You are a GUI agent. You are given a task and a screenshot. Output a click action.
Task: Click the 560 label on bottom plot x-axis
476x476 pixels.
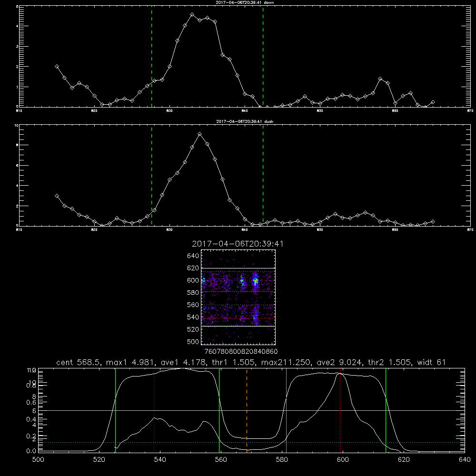click(221, 460)
